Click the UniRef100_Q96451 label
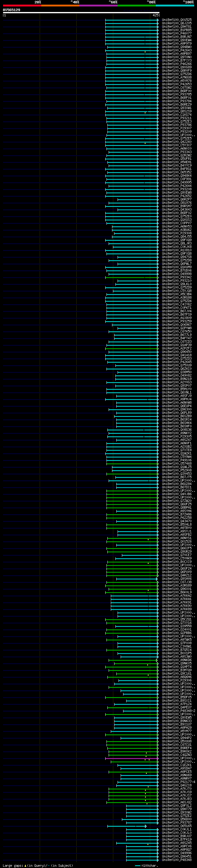 [x=177, y=857]
